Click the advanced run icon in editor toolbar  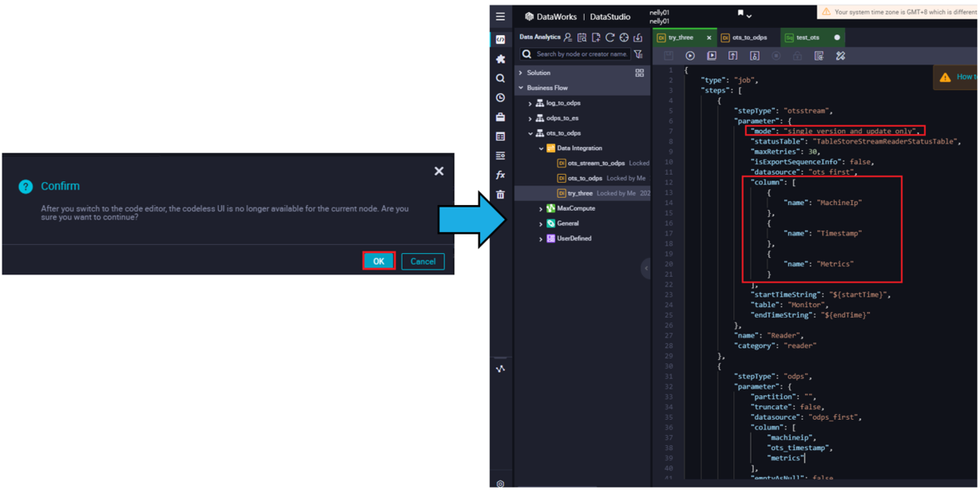(711, 56)
